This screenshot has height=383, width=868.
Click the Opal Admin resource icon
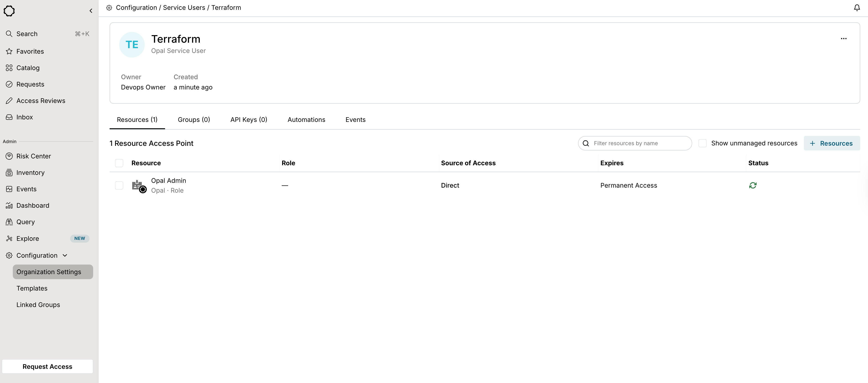pos(139,185)
